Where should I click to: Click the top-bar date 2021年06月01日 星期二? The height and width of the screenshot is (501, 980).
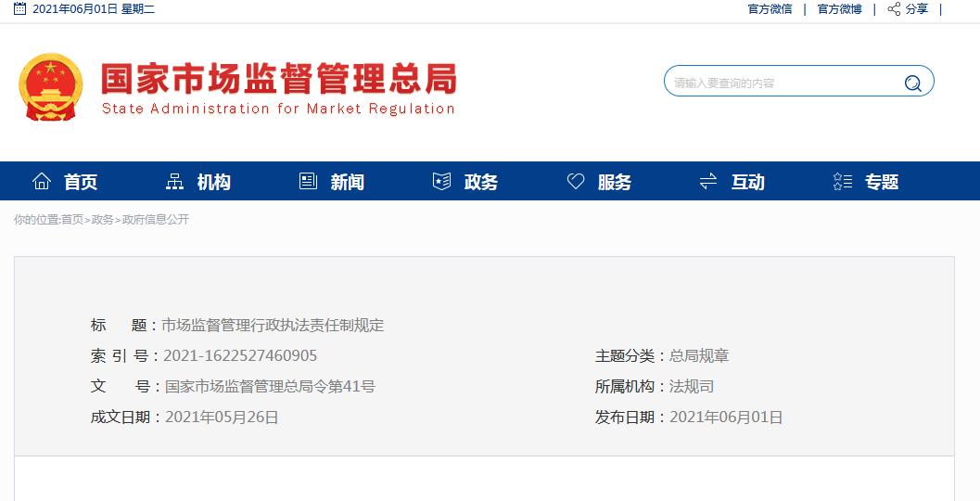[x=94, y=8]
